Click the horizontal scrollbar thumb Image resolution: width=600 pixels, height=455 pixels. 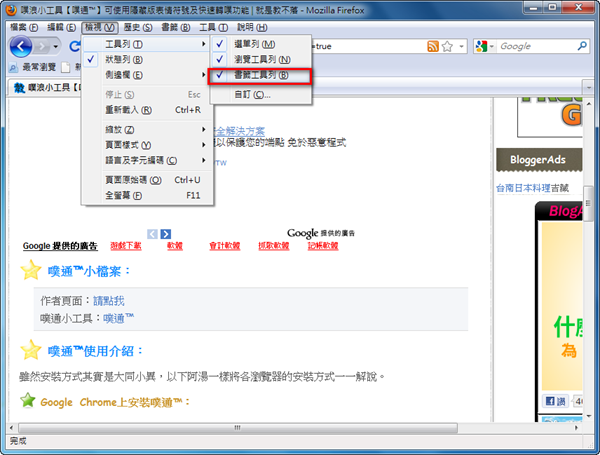238,427
